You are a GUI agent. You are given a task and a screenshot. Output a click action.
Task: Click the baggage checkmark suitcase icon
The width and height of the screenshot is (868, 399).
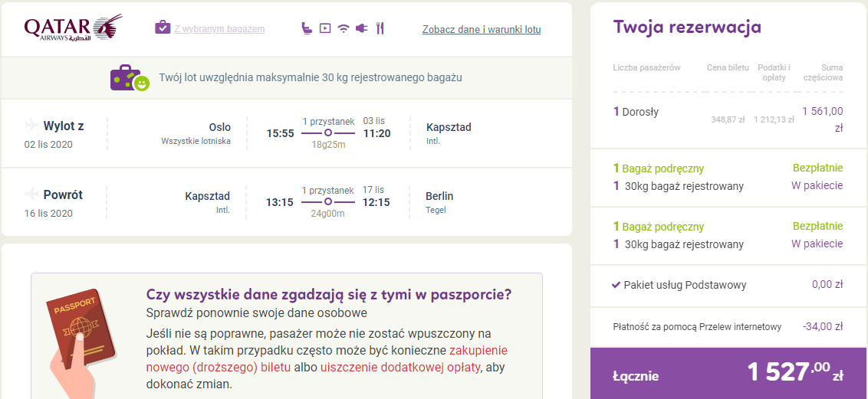163,27
